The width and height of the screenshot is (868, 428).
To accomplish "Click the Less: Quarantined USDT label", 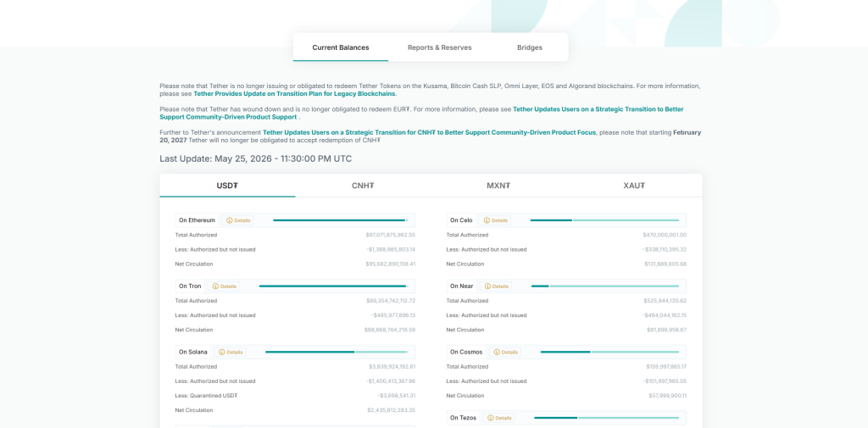I will pos(207,396).
